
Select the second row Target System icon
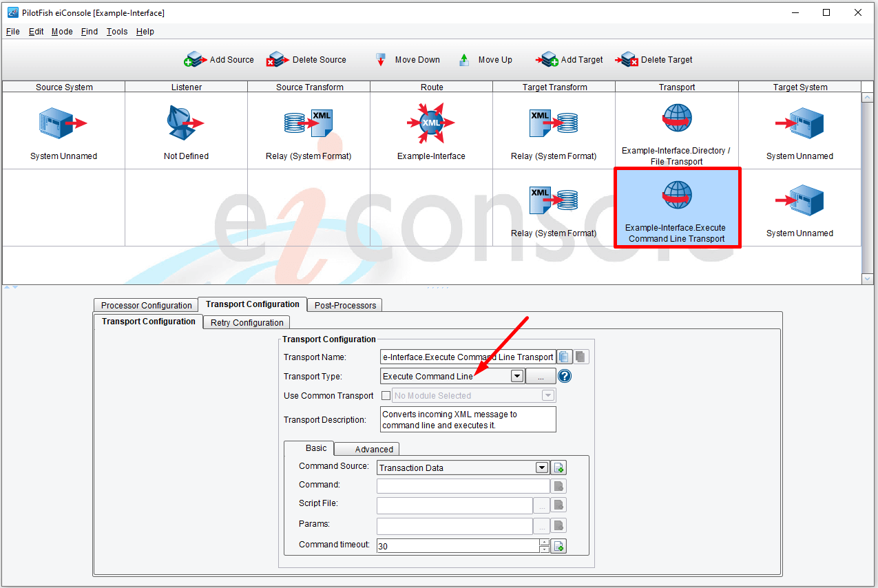[x=799, y=200]
